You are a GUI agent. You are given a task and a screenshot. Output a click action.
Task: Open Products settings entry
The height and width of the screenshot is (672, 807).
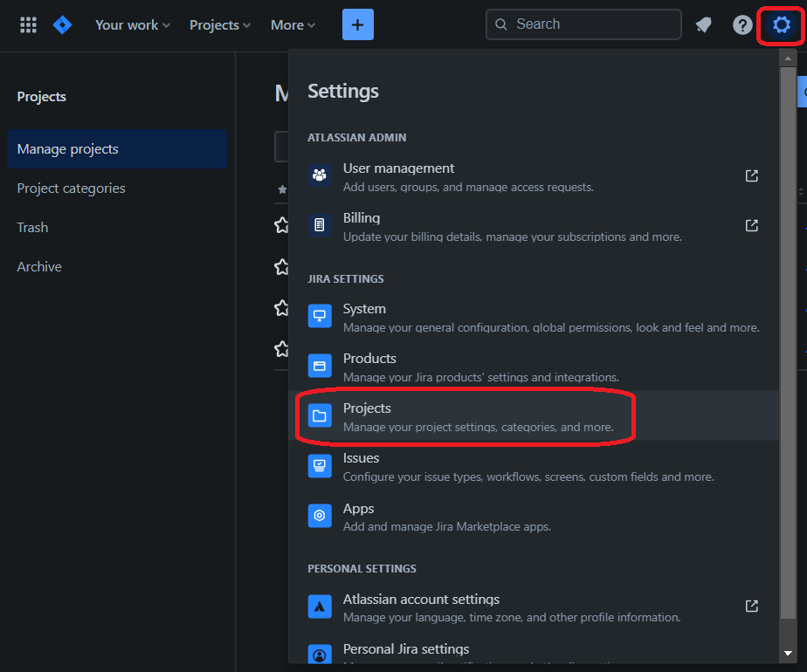coord(369,359)
